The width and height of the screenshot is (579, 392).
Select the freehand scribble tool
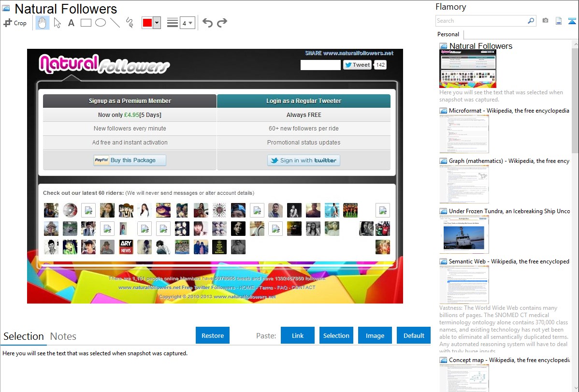pyautogui.click(x=130, y=23)
